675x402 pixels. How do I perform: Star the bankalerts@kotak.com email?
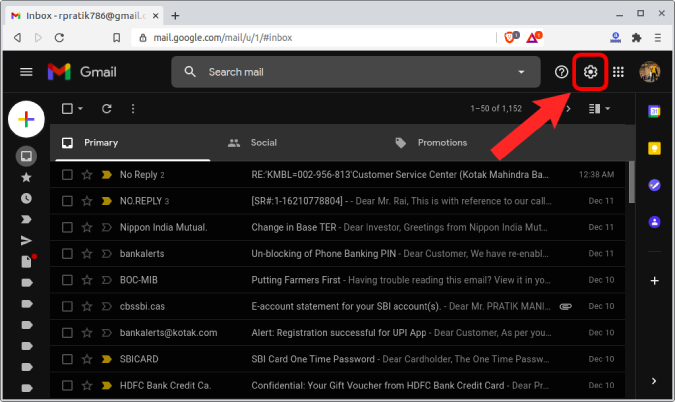pos(87,333)
